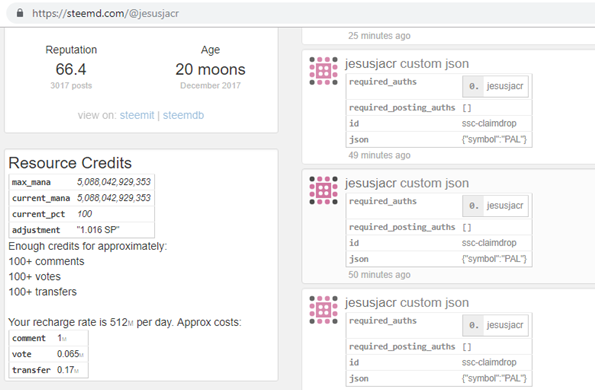Click ssc-claimdrop id in first operation
Screen dimensions: 595x390
tap(489, 124)
